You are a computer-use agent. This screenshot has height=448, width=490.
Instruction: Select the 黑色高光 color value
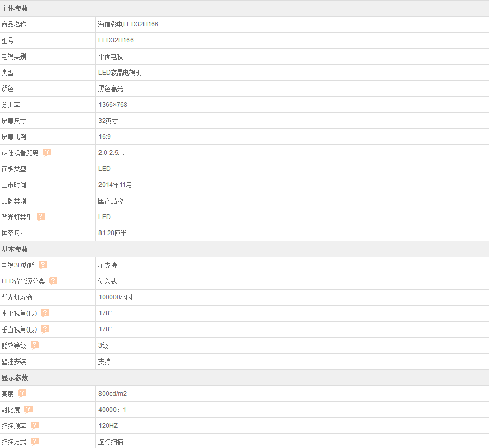coord(111,89)
